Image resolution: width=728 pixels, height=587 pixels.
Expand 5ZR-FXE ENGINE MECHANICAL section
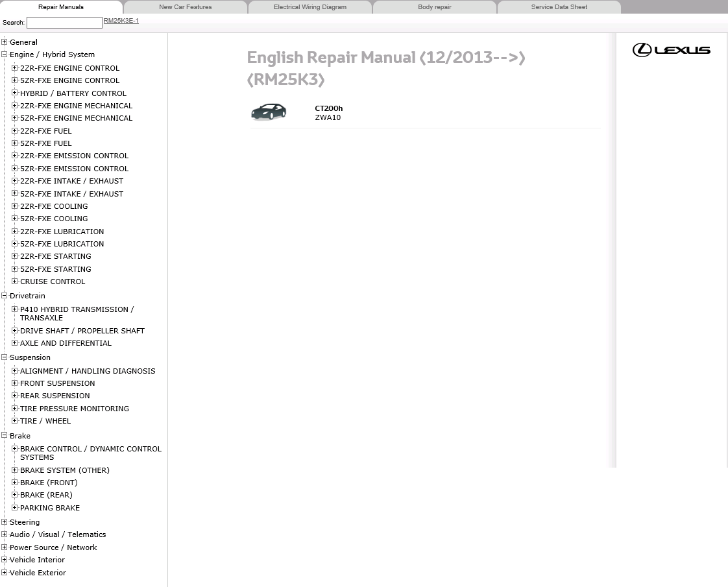14,118
